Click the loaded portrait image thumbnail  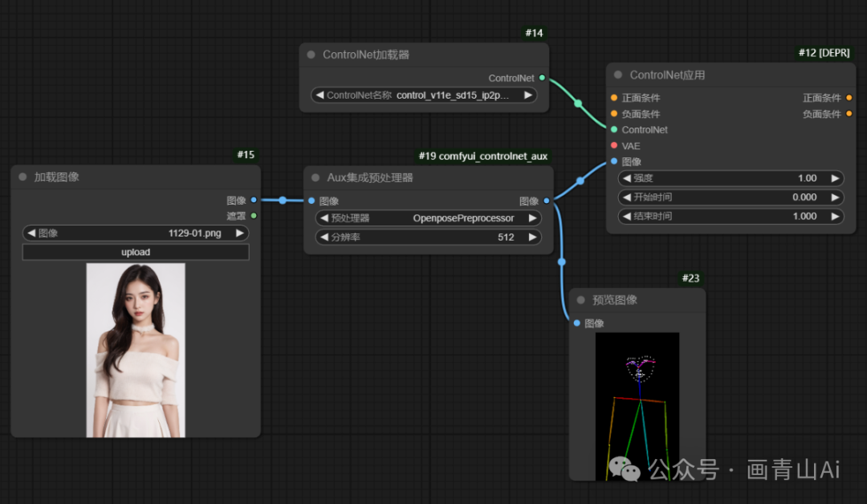[136, 350]
